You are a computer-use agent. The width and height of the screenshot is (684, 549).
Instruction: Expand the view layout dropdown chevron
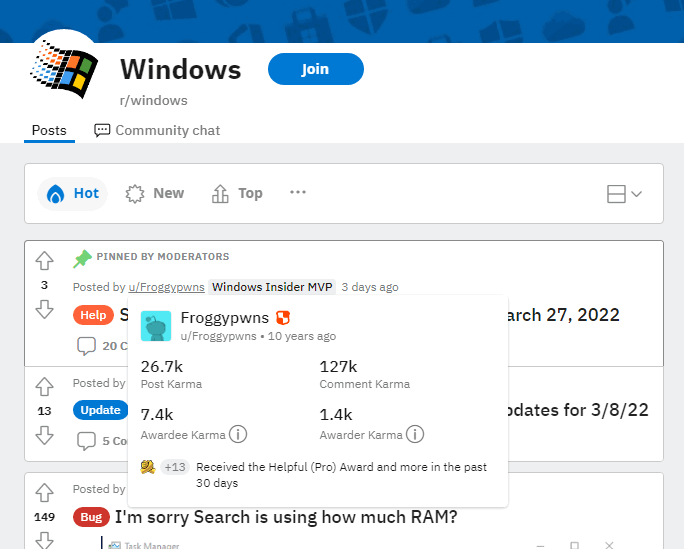[636, 194]
